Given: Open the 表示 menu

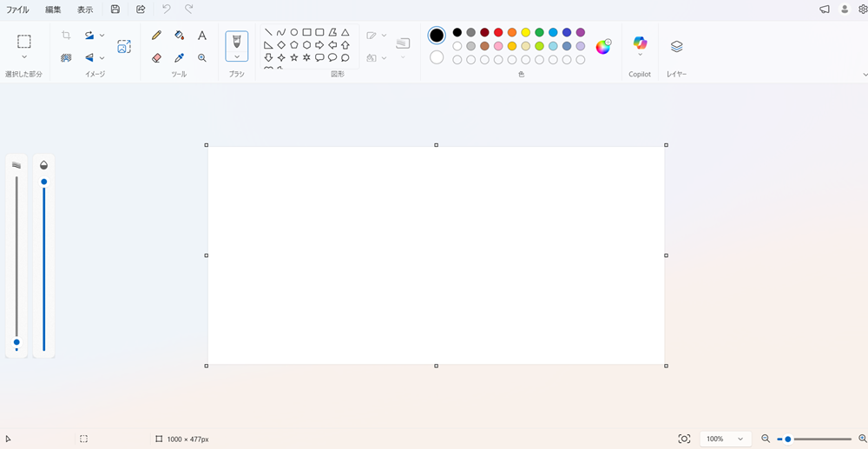Looking at the screenshot, I should click(x=85, y=10).
